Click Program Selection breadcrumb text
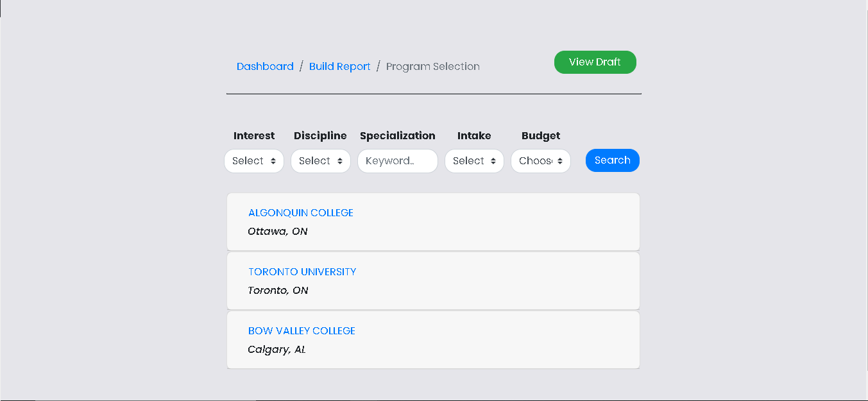868x401 pixels. pyautogui.click(x=433, y=66)
